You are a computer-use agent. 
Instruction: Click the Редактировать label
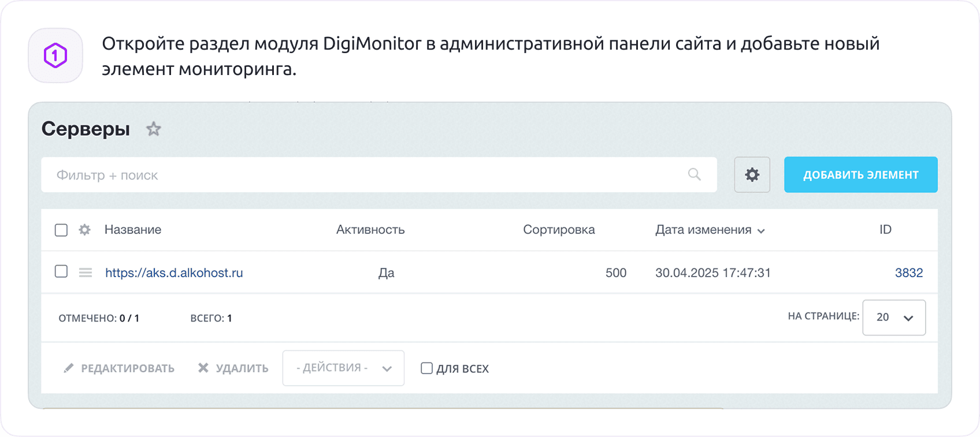[128, 368]
